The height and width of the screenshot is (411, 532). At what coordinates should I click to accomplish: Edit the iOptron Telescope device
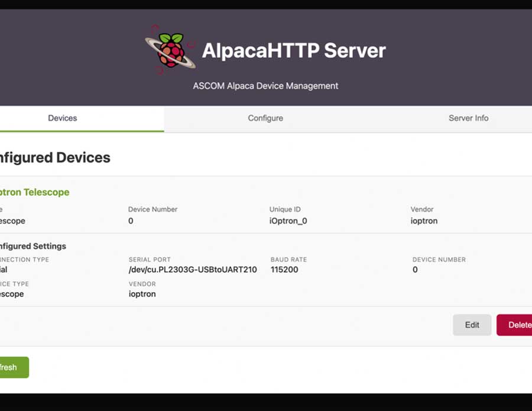472,325
